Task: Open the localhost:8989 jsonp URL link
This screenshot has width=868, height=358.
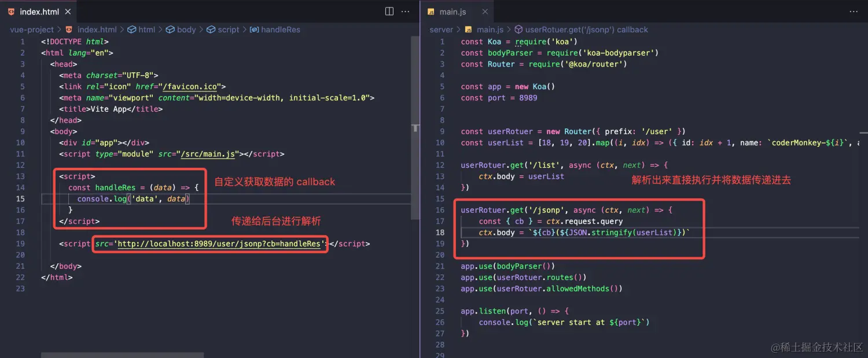Action: click(x=219, y=243)
